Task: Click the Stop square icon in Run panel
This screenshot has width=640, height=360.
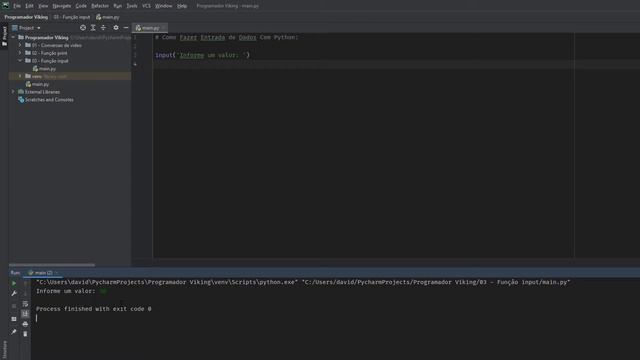Action: pos(14,306)
